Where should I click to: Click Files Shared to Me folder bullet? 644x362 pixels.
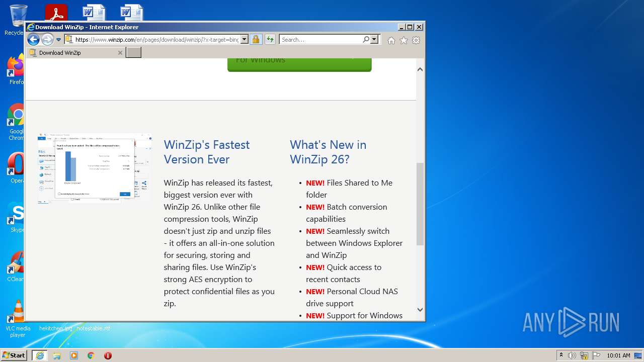pyautogui.click(x=349, y=189)
